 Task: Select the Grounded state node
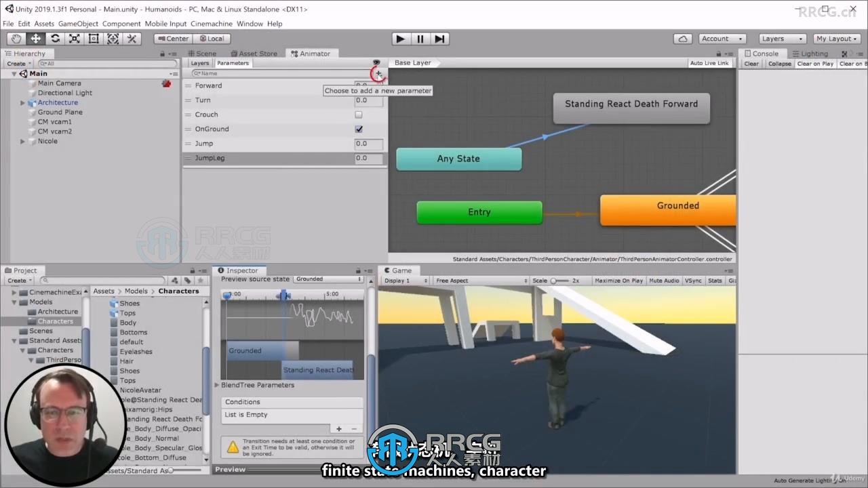pyautogui.click(x=668, y=209)
